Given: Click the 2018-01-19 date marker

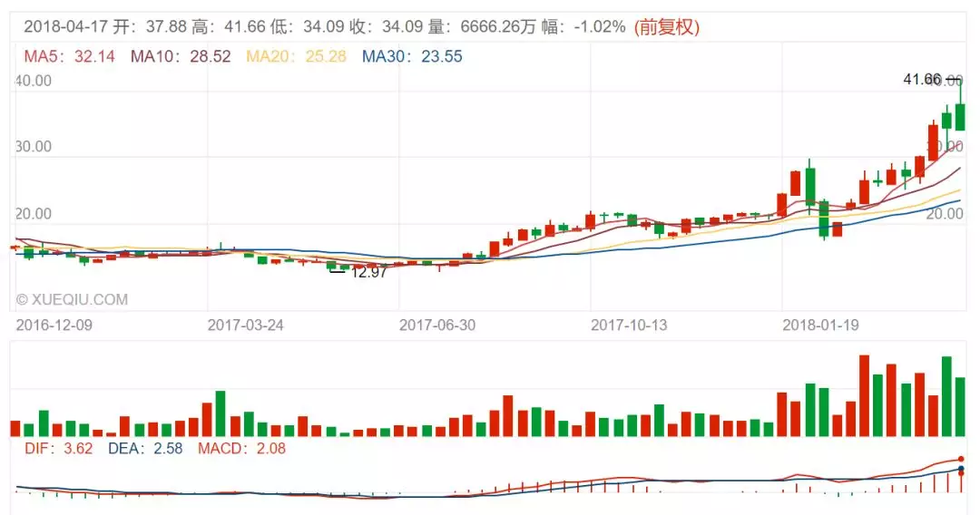Looking at the screenshot, I should pyautogui.click(x=822, y=324).
